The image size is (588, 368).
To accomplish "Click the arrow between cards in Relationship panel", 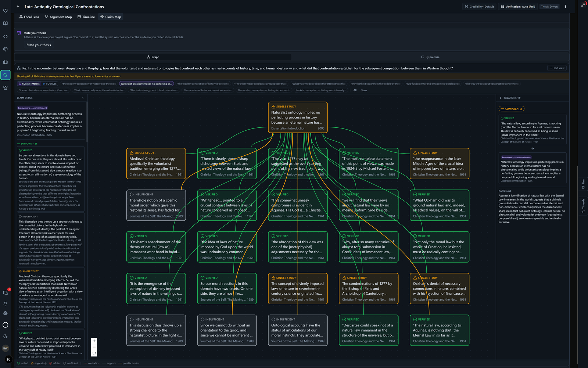I will [x=533, y=149].
